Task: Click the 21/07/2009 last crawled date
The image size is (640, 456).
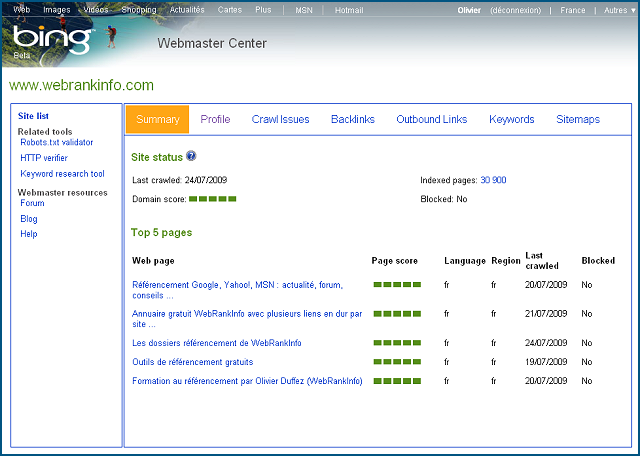Action: [x=546, y=314]
